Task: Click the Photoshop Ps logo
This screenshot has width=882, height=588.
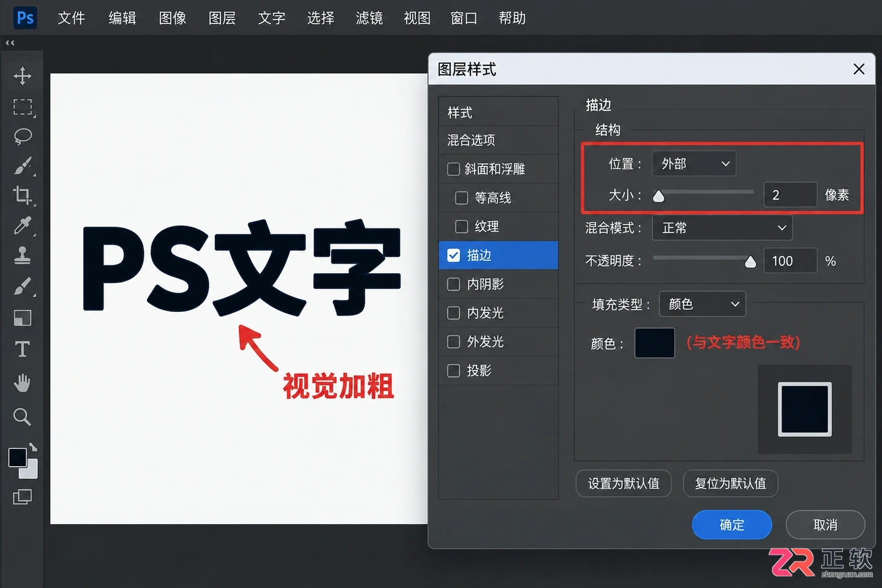Action: coord(26,18)
